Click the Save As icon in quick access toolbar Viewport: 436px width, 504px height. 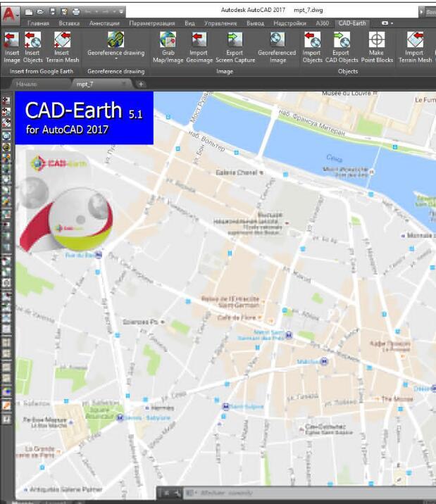coord(64,12)
